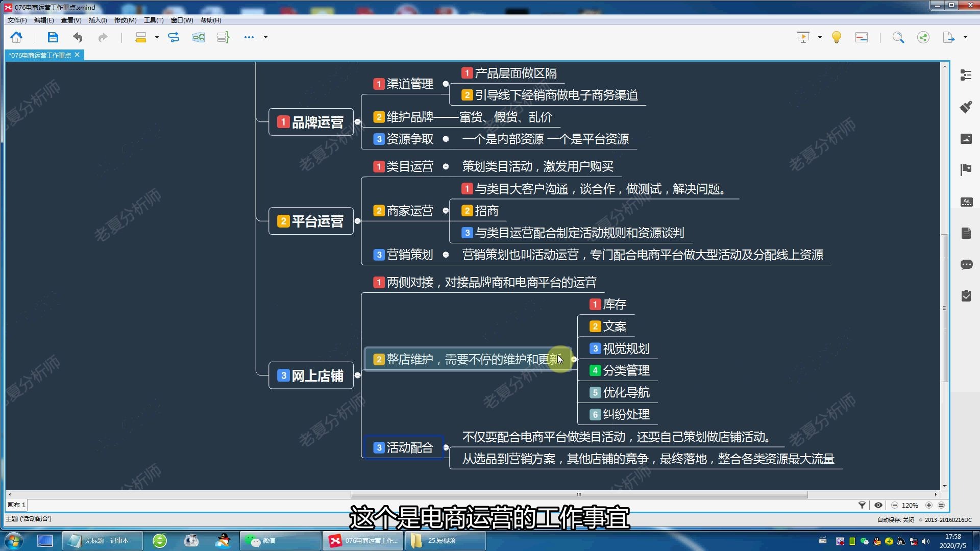Add a summary bracket to topics

223,37
